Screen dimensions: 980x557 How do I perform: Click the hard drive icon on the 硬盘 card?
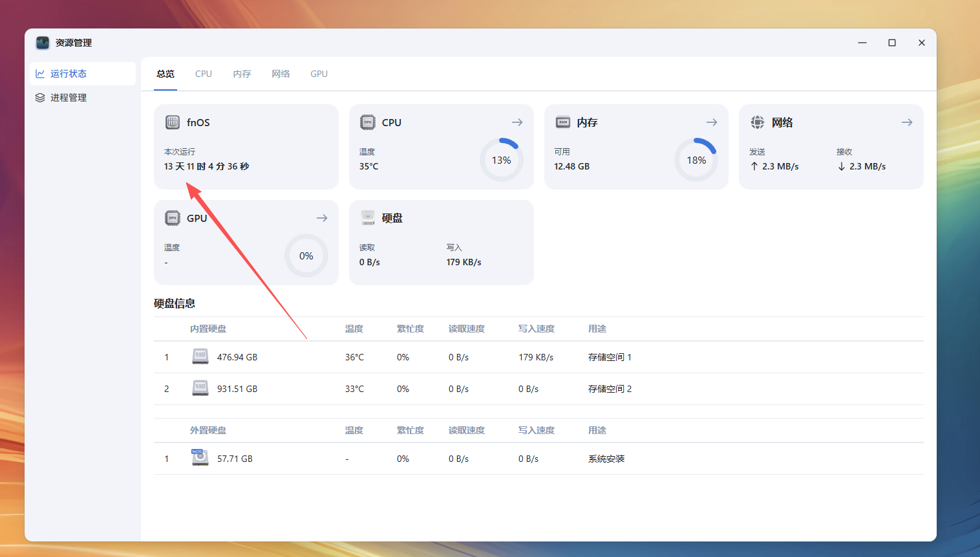click(x=368, y=218)
